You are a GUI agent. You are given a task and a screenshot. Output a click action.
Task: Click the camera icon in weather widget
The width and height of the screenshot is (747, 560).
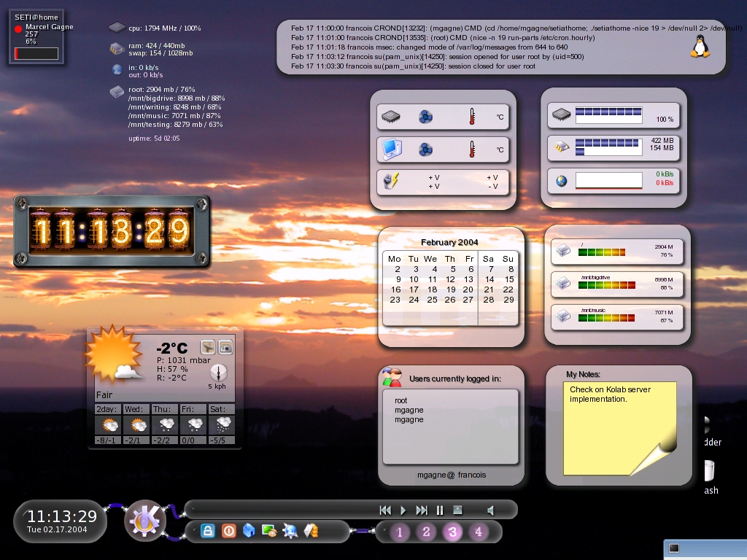tap(225, 347)
